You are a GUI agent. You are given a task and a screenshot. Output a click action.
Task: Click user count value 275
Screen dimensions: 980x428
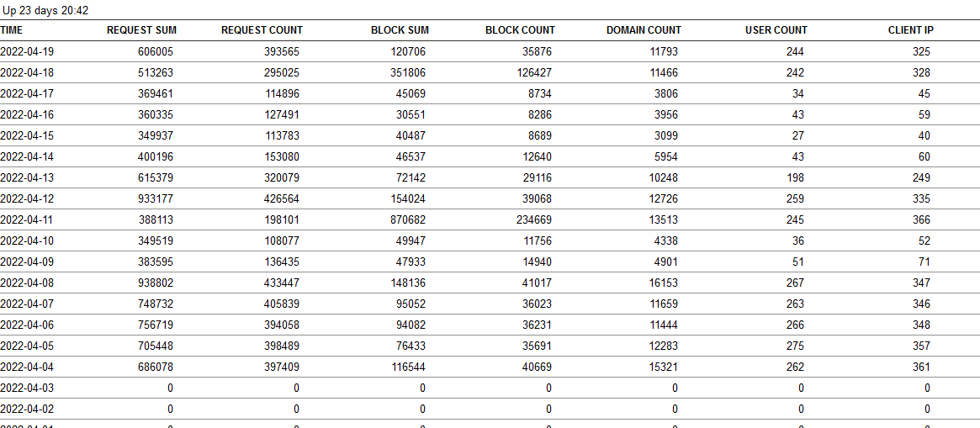[794, 346]
